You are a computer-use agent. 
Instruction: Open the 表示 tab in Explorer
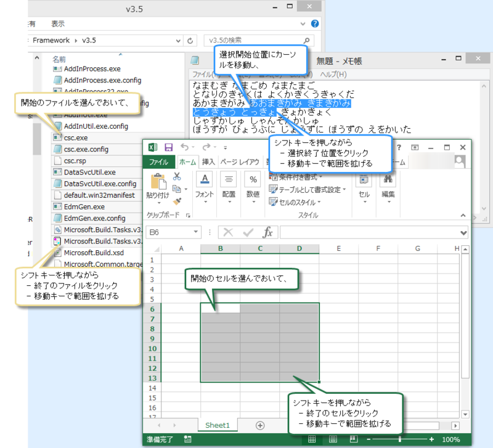(x=58, y=24)
